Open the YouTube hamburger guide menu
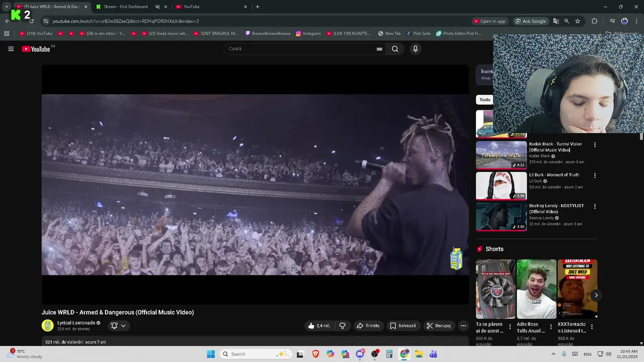Screen dimensions: 644x362 [x=11, y=49]
